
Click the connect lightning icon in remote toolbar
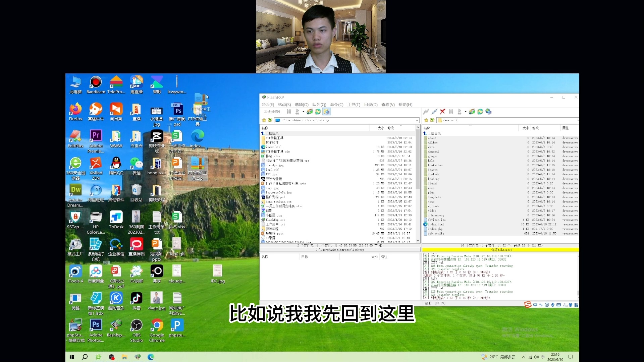426,112
